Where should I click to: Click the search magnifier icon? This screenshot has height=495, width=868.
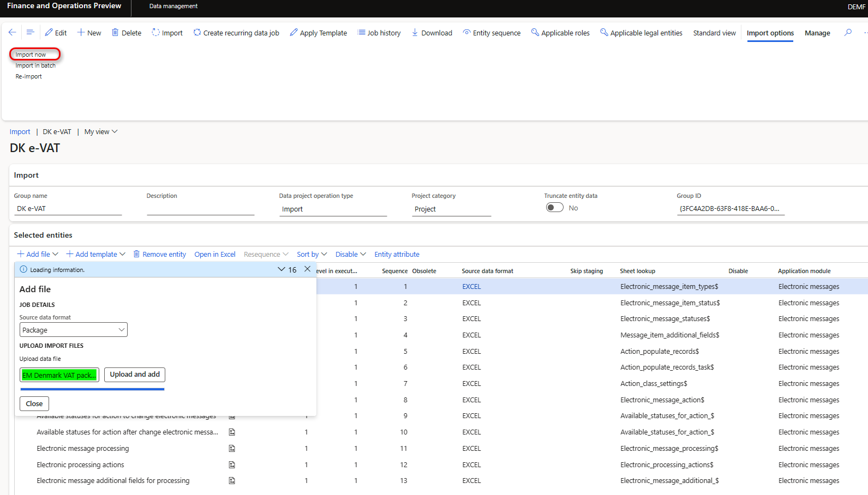tap(848, 33)
